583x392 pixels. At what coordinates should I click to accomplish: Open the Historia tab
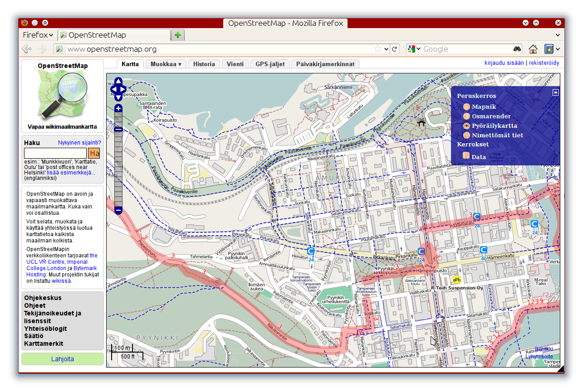204,64
